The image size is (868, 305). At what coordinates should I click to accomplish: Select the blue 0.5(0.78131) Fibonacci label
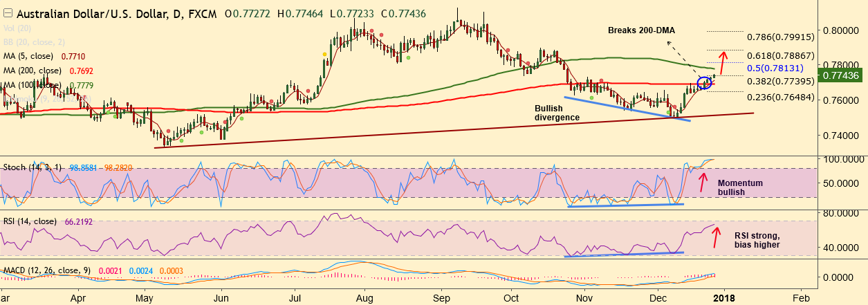[x=774, y=69]
